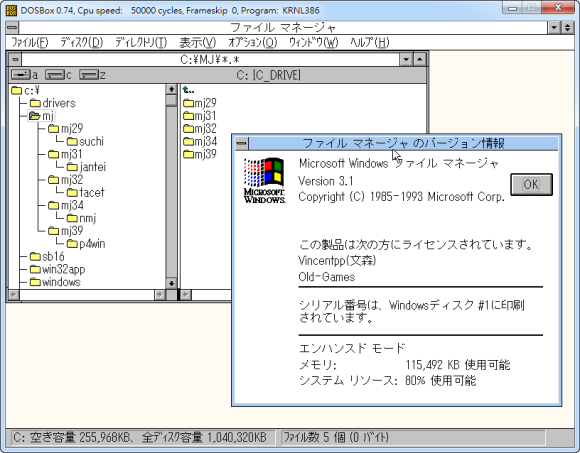Click the Old-Games organization text
Screen dimensions: 580x453
[x=327, y=277]
